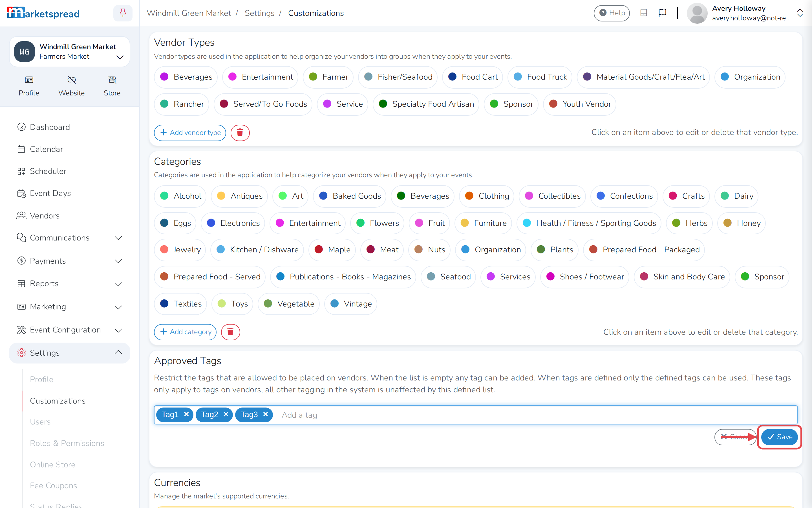The width and height of the screenshot is (812, 508).
Task: Go to Settings in the breadcrumb
Action: [x=259, y=13]
